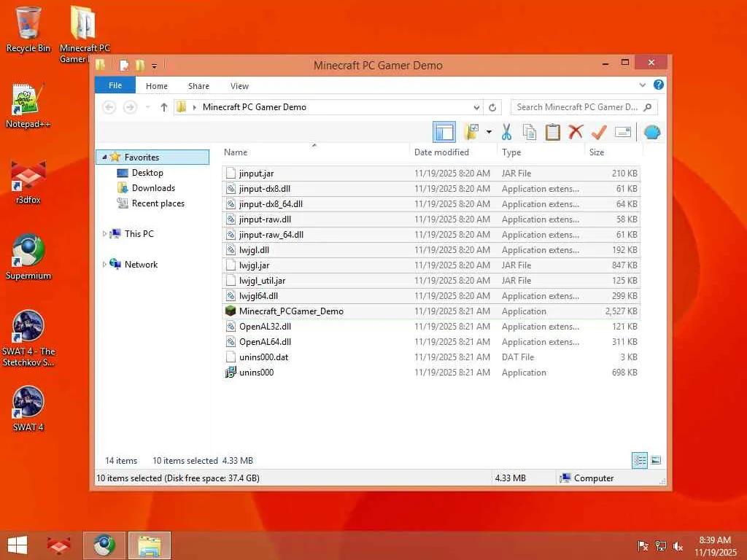Select the SWAT 4 - The Stetchkov desktop shortcut
Screen dimensions: 747x560
(x=28, y=338)
